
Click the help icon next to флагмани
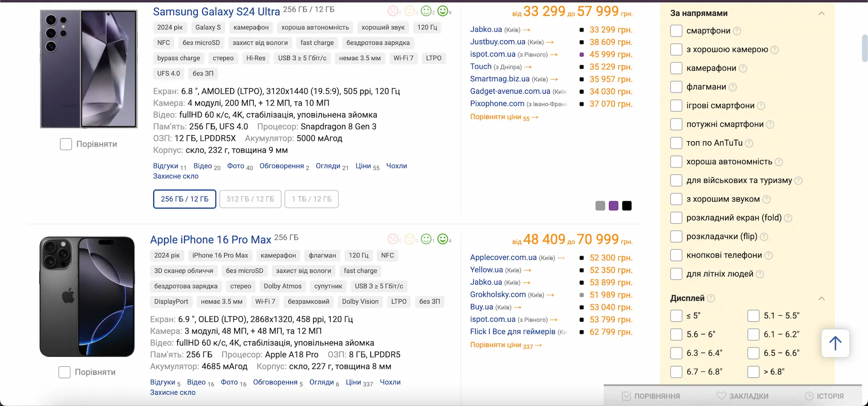[x=733, y=87]
